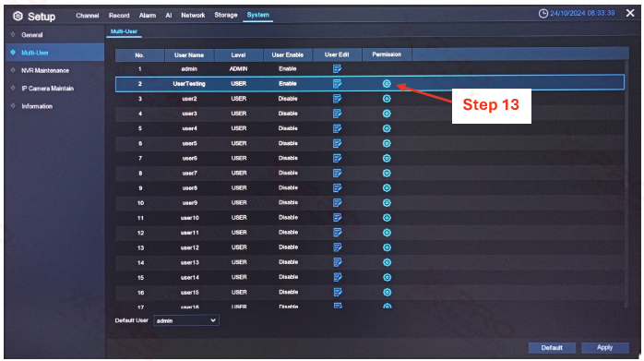Open Permission gear for user8
Screen dimensions: 644x361
point(387,188)
